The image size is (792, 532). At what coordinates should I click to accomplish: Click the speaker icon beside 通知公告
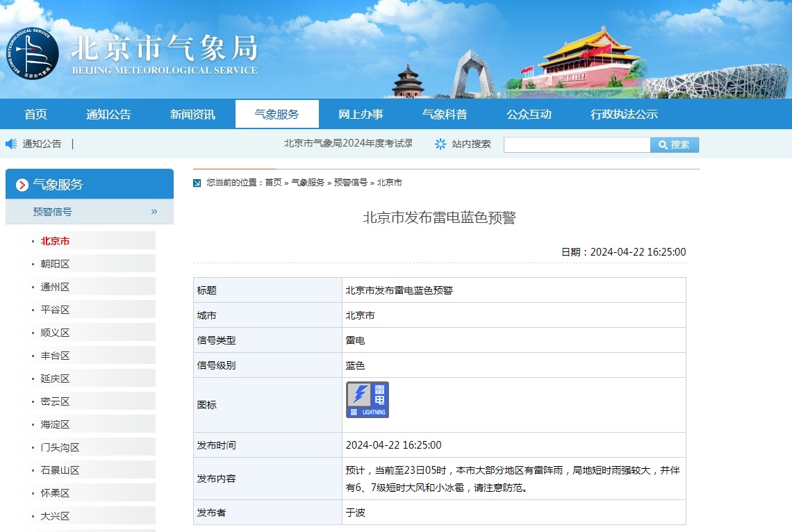point(11,144)
